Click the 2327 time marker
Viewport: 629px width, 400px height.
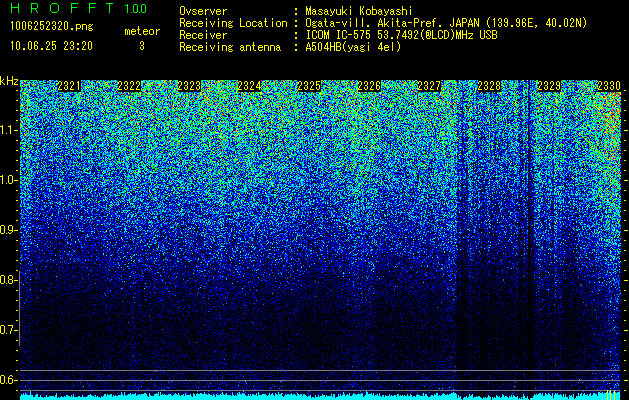[429, 86]
